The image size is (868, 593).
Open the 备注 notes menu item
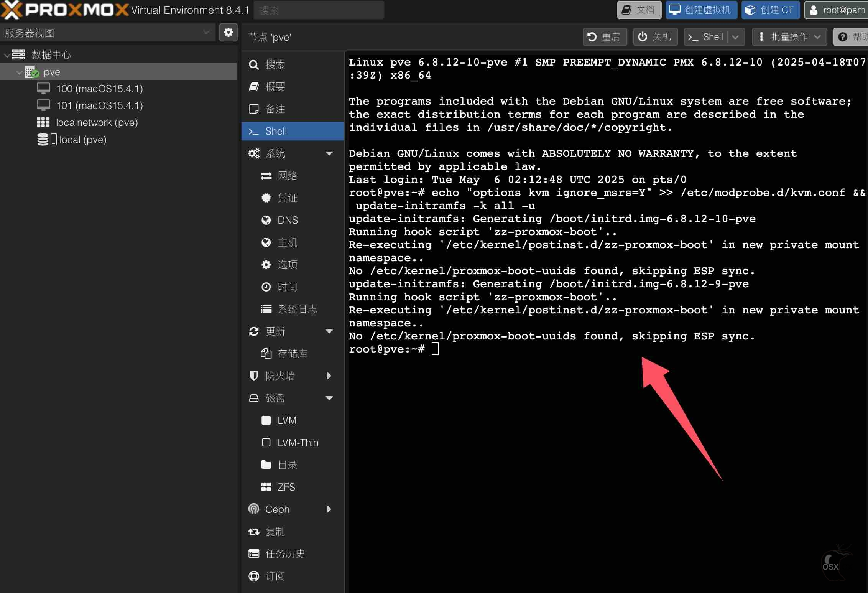coord(293,109)
